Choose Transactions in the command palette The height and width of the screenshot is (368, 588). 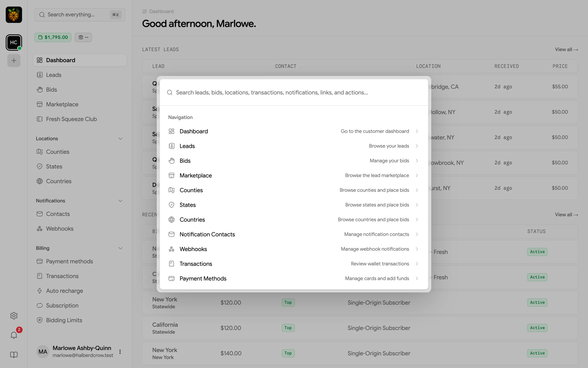coord(294,264)
